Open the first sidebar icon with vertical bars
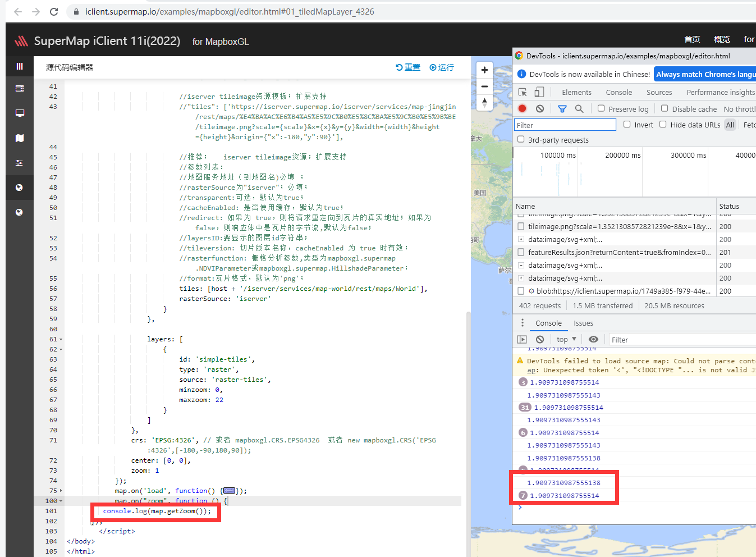Screen dimensions: 756x557 (x=20, y=66)
